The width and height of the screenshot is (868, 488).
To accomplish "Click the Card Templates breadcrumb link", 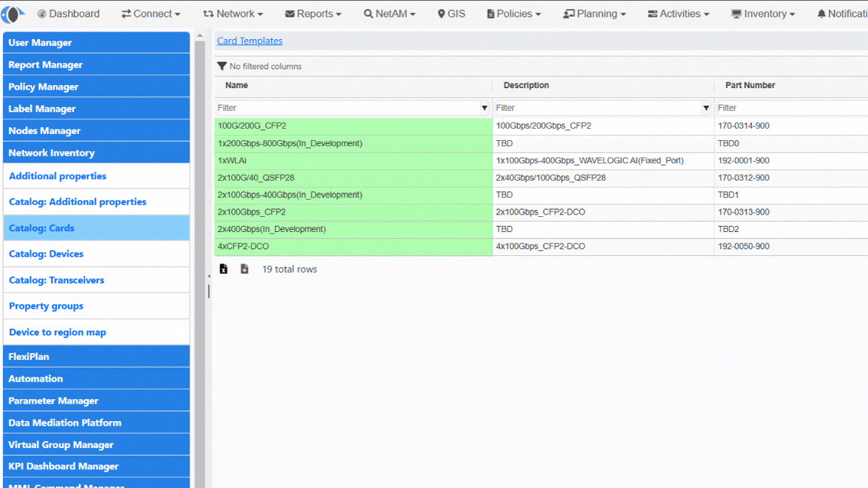I will [249, 41].
